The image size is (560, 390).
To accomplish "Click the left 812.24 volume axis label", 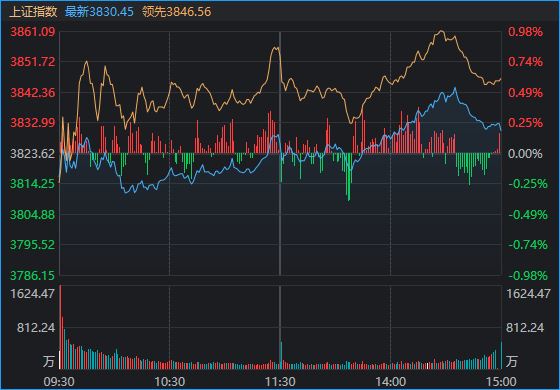I will [36, 328].
